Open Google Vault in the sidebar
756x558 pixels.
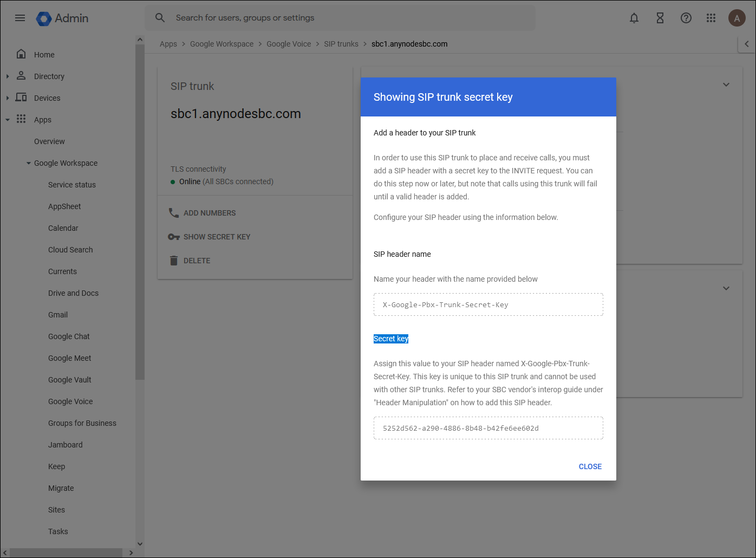point(70,380)
